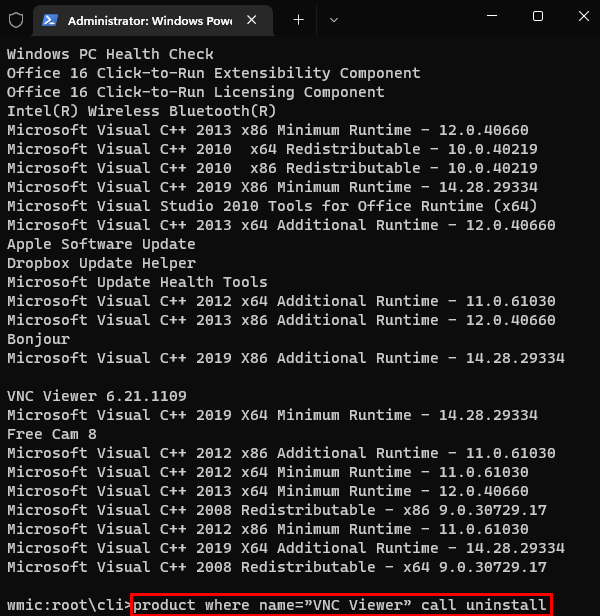
Task: Click 'C++ 2012 x64 Minimum Runtime' line
Action: point(268,472)
